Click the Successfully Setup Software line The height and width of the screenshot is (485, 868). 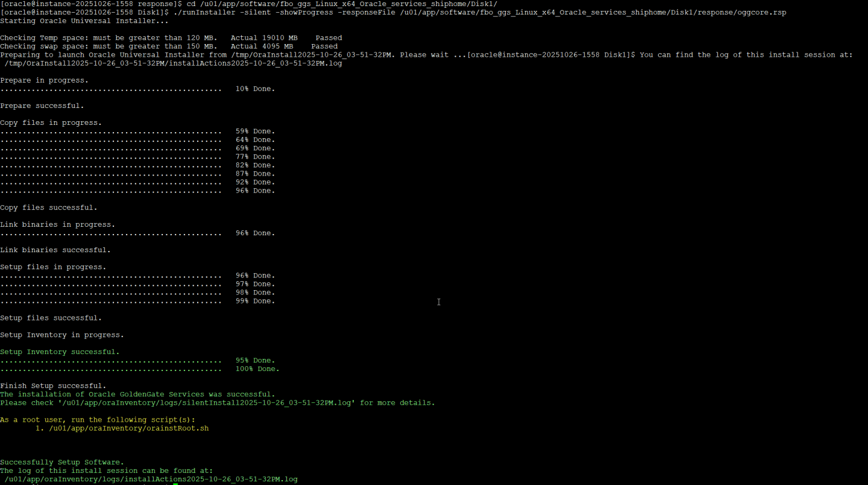pyautogui.click(x=62, y=461)
